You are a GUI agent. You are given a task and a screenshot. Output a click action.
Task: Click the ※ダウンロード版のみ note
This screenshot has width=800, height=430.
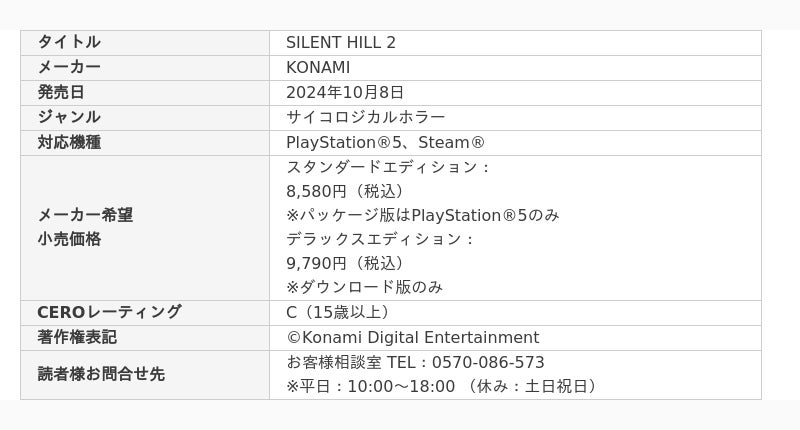click(365, 287)
